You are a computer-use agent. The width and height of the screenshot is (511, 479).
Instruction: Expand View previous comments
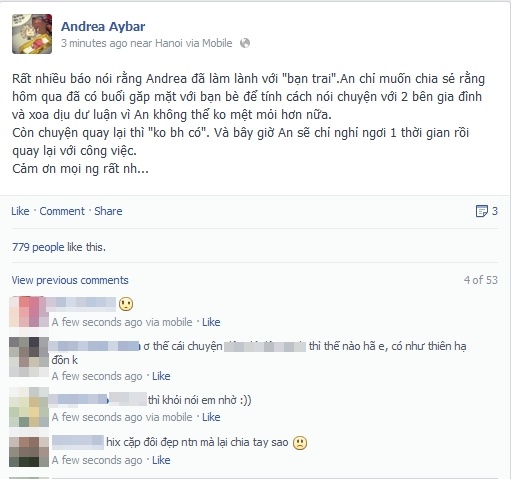(70, 280)
